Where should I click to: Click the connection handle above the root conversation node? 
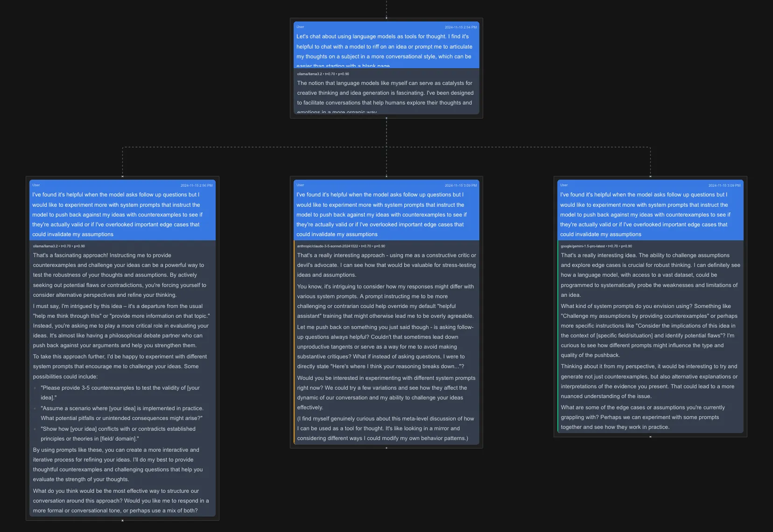click(x=386, y=17)
